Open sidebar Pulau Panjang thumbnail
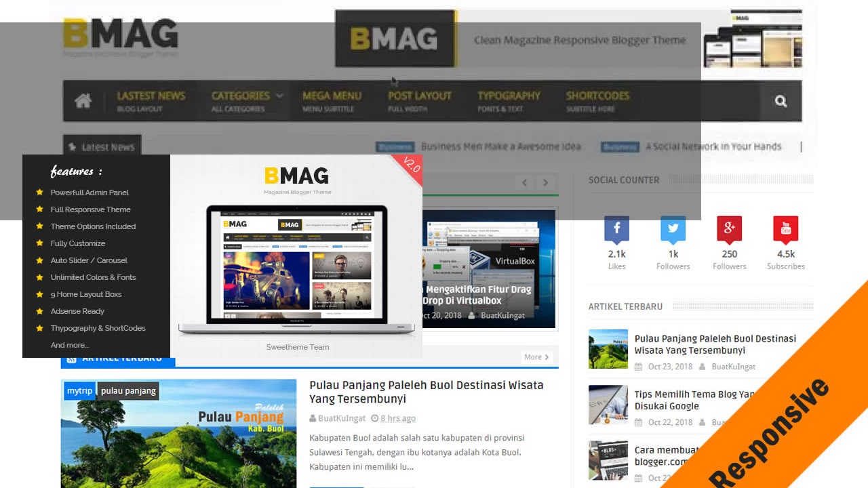This screenshot has width=868, height=488. pyautogui.click(x=608, y=349)
